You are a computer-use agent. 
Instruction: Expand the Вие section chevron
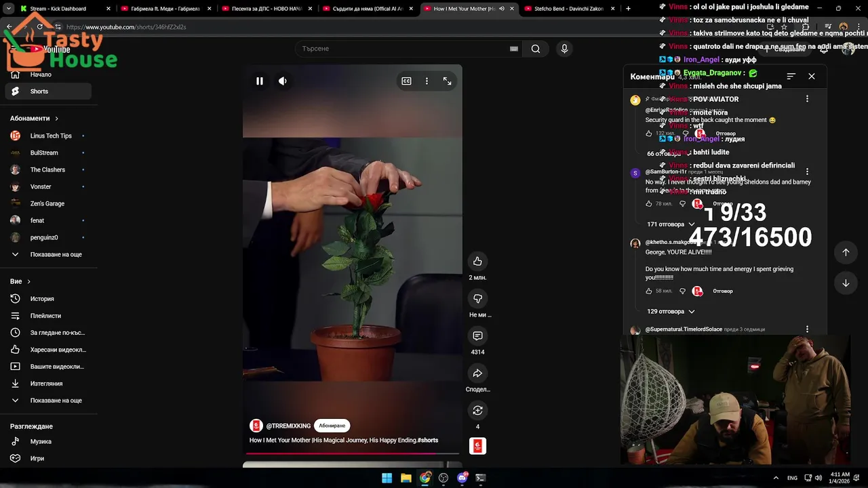point(28,281)
